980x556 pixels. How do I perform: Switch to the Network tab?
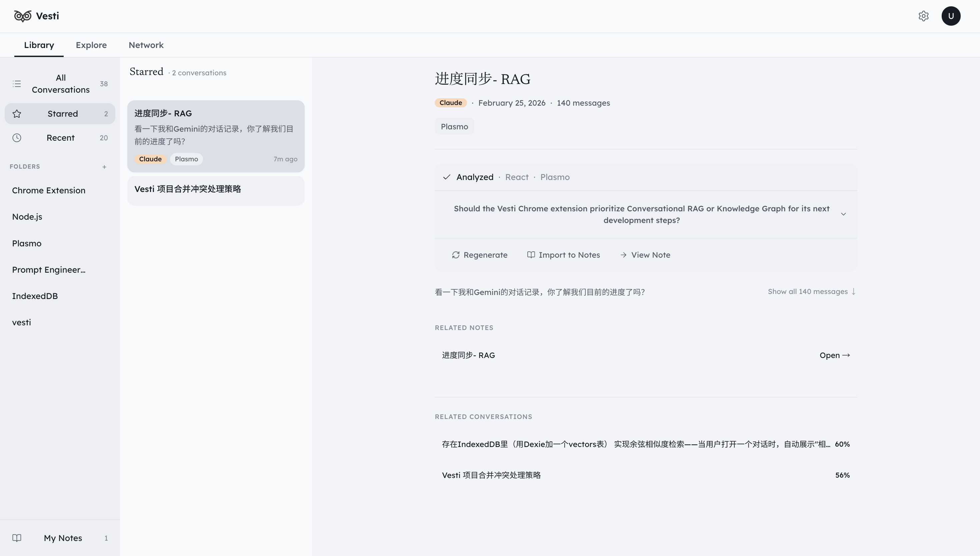(x=146, y=45)
